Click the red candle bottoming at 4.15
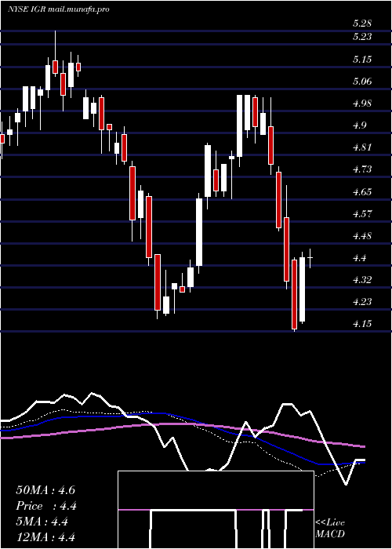The width and height of the screenshot is (392, 549). coord(294,294)
